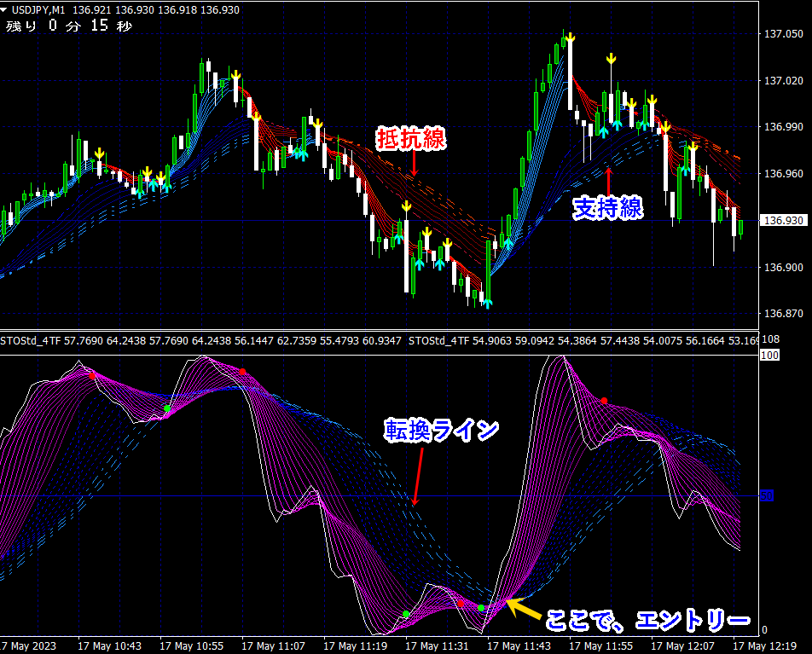Viewport: 812px width, 654px height.
Task: Click the 17 May 11:43 time axis label
Action: tap(521, 646)
